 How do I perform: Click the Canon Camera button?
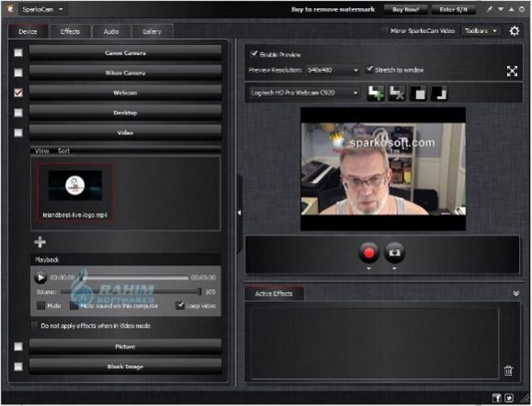point(126,53)
